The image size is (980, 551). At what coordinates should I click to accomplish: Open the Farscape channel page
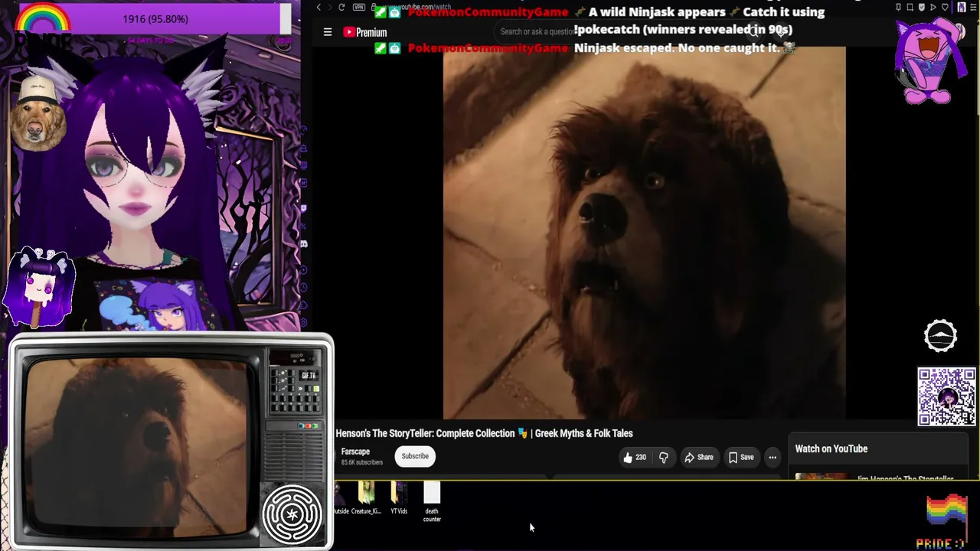pos(355,452)
